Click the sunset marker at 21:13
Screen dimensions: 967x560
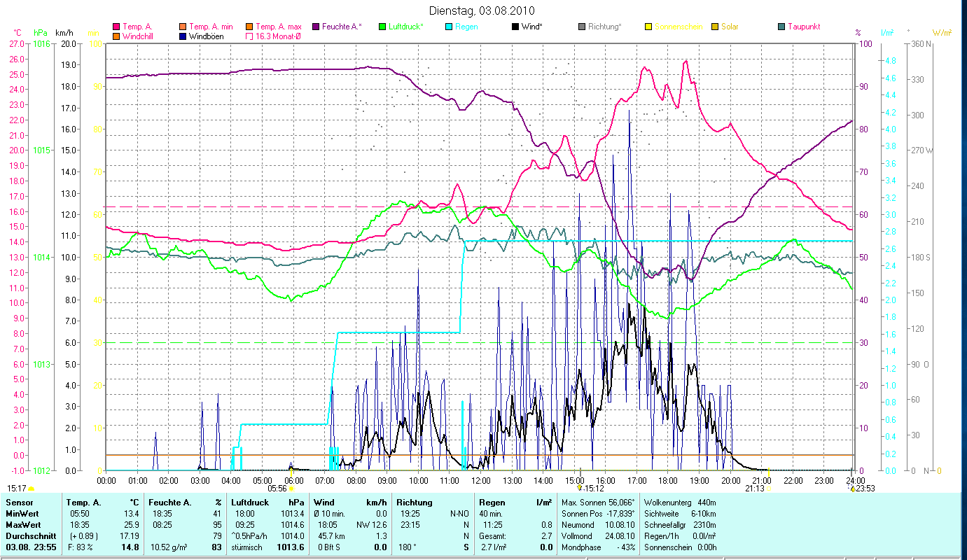click(x=769, y=489)
